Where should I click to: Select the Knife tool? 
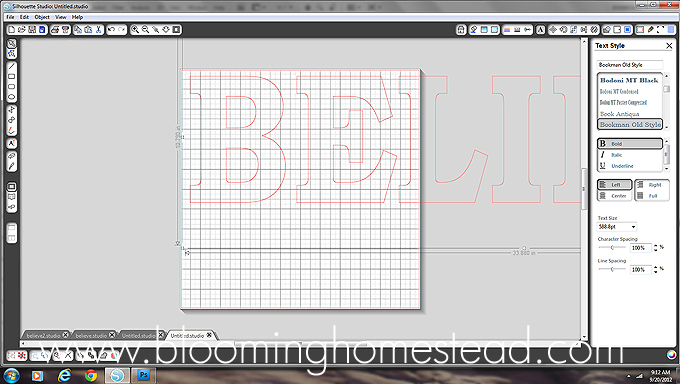[12, 166]
